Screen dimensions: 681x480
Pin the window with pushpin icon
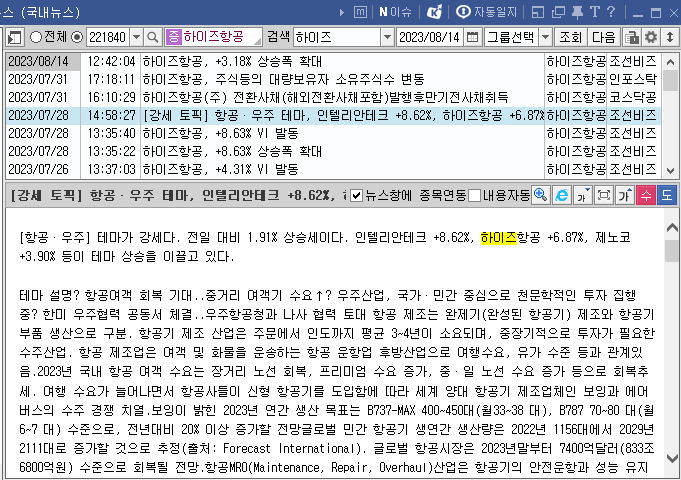tap(577, 12)
